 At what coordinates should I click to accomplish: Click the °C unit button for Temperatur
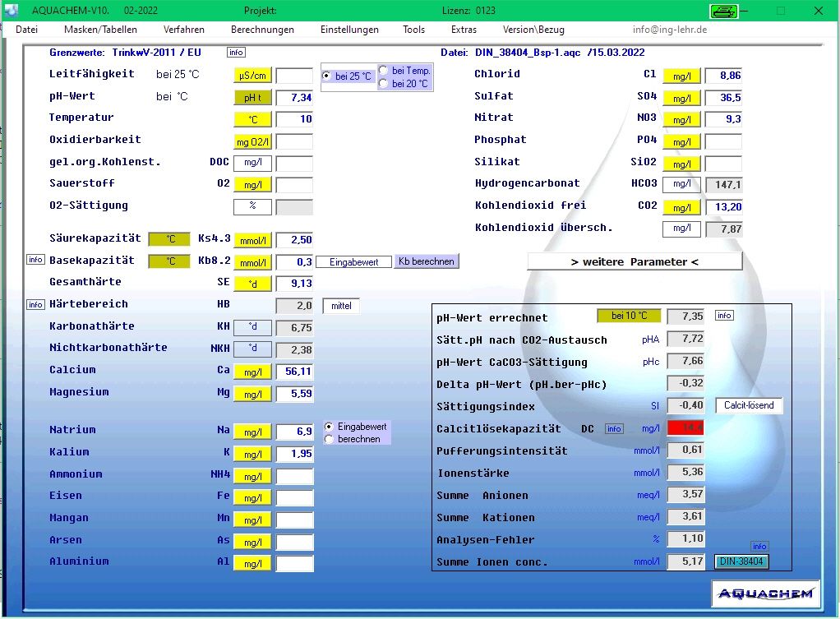(x=252, y=119)
